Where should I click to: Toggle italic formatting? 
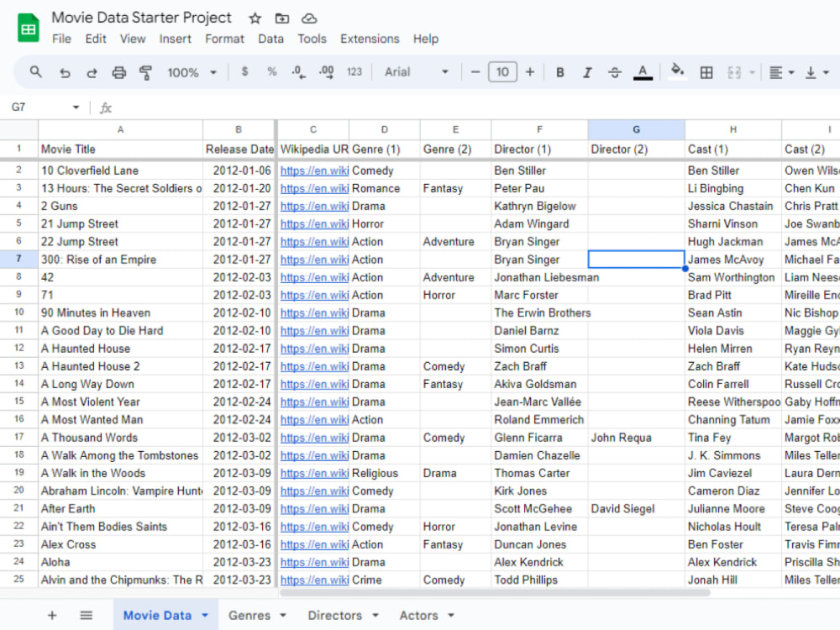pos(585,72)
